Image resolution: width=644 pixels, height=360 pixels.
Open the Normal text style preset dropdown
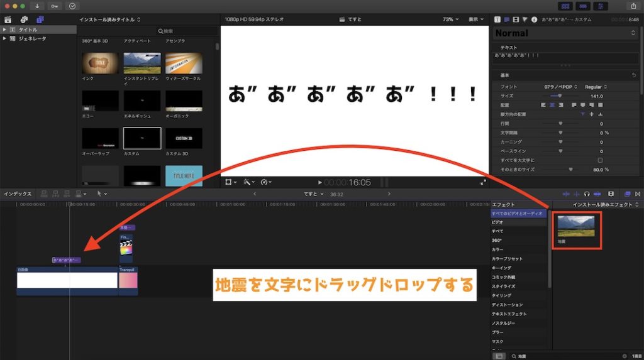click(x=565, y=33)
